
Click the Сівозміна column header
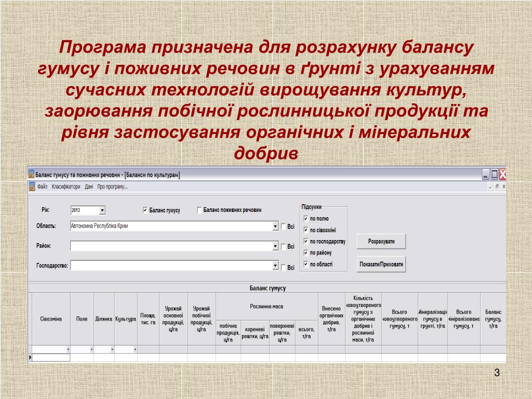[x=51, y=319]
